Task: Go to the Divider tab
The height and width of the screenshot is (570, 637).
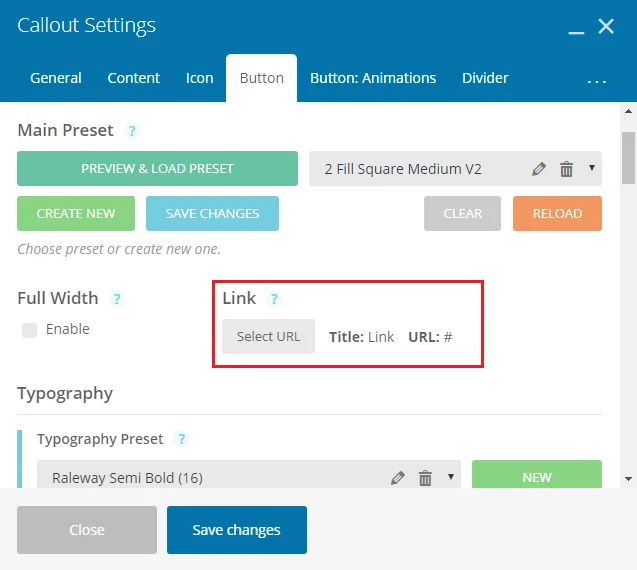Action: pos(485,78)
